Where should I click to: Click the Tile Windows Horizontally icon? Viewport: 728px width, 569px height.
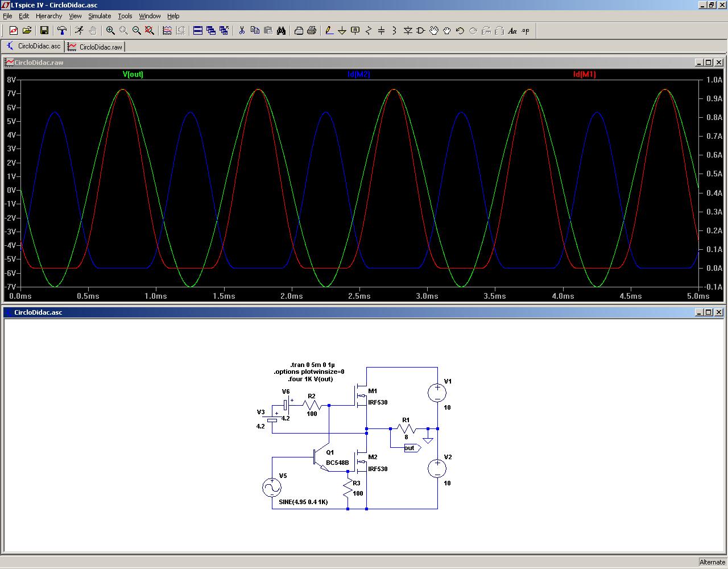[x=198, y=31]
